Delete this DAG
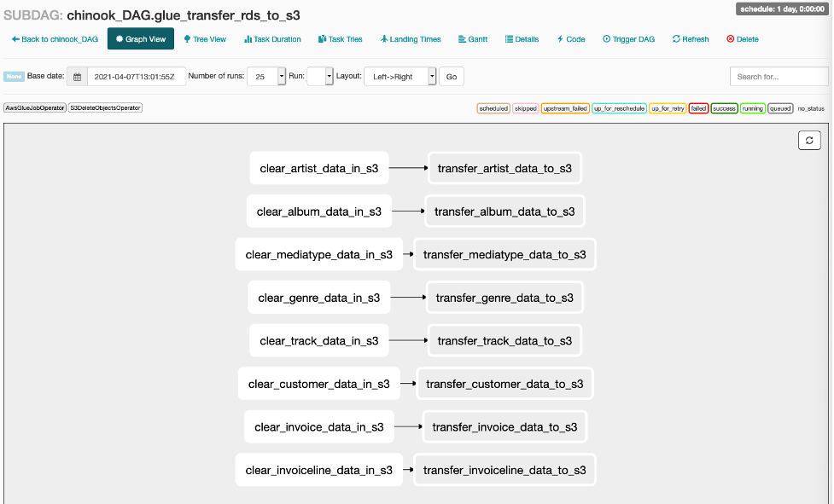834x504 pixels. [x=742, y=39]
